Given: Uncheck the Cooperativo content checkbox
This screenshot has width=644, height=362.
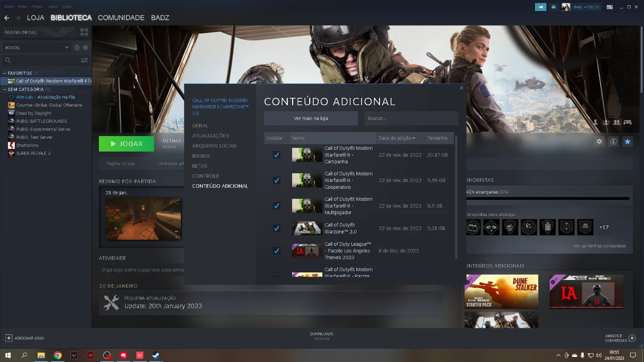Looking at the screenshot, I should tap(276, 180).
